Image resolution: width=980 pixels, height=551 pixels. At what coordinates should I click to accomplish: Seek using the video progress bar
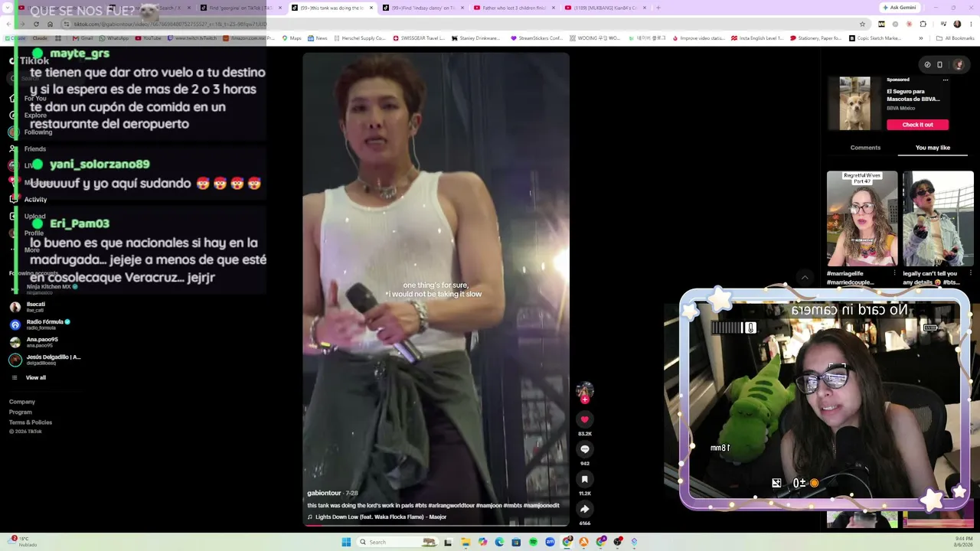[436, 525]
